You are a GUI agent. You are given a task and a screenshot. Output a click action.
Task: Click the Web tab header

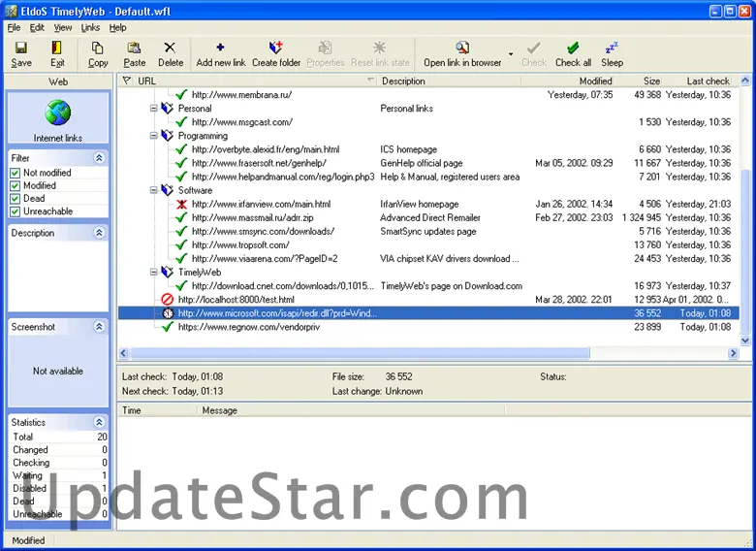tap(58, 81)
